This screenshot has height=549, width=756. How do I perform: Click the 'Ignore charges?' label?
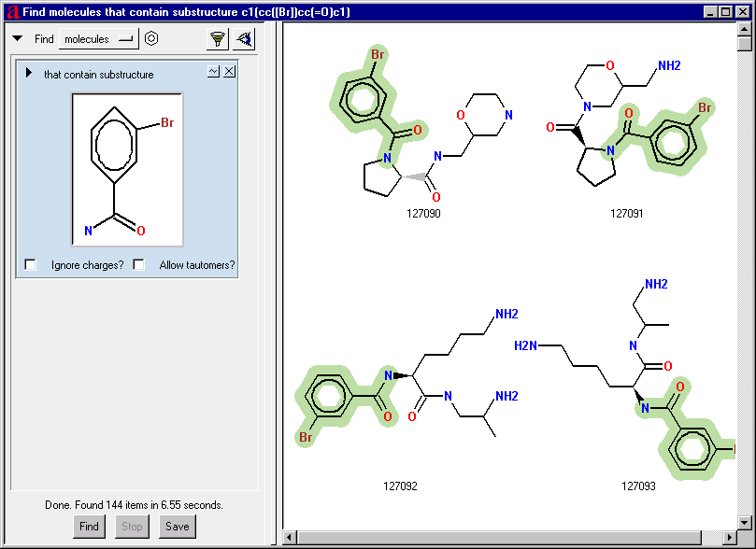(87, 265)
